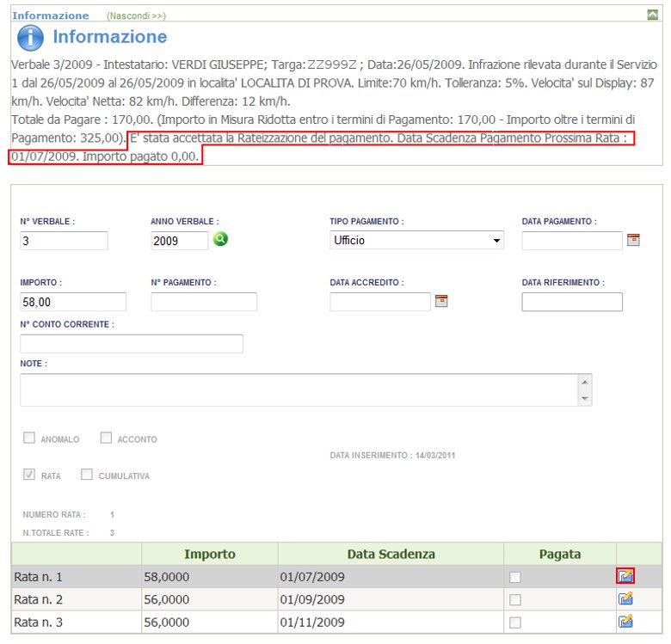Click the Data Riferimento input field
Image resolution: width=671 pixels, height=644 pixels.
(572, 302)
